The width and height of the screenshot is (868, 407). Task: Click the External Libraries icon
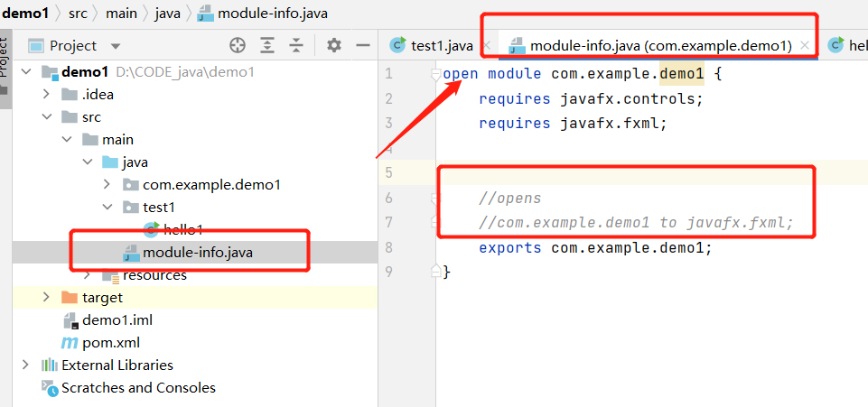[50, 365]
